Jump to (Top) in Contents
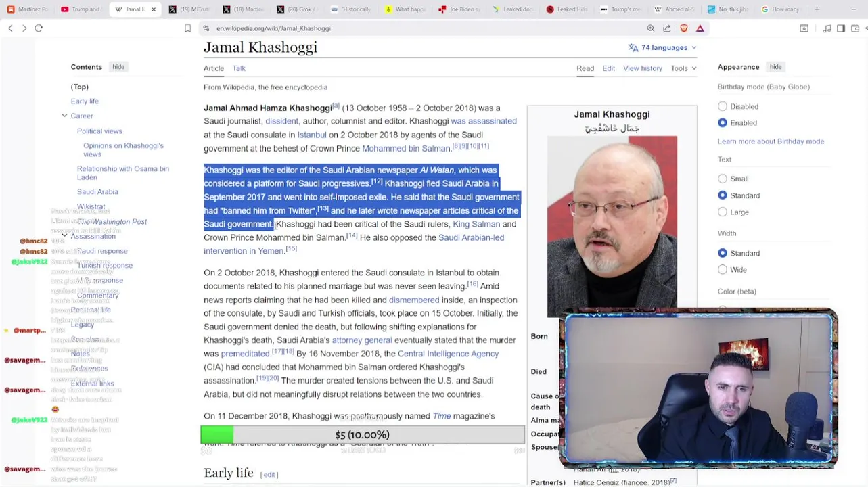Image resolution: width=868 pixels, height=487 pixels. pyautogui.click(x=80, y=87)
